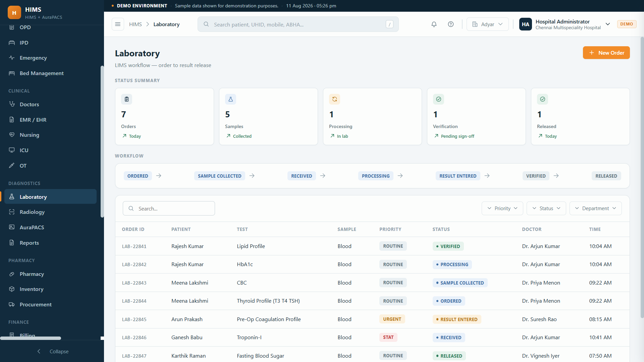Click the TIME column header
This screenshot has width=644, height=362.
click(595, 229)
